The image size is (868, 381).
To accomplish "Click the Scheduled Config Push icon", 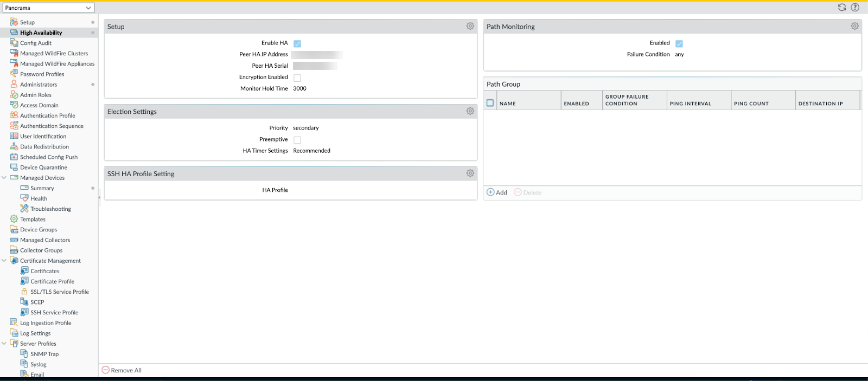I will [14, 157].
